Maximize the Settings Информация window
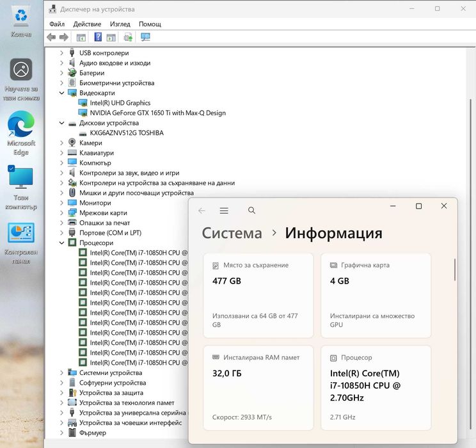Viewport: 476px width, 448px height. 418,206
